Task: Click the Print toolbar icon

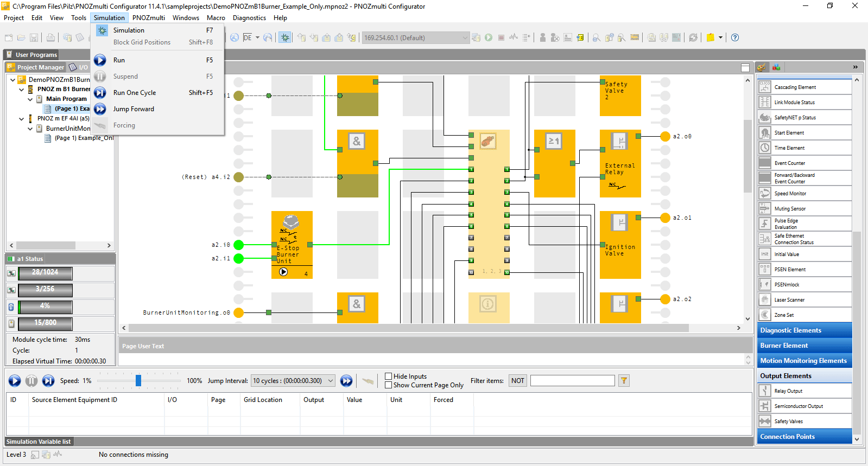Action: click(x=50, y=37)
